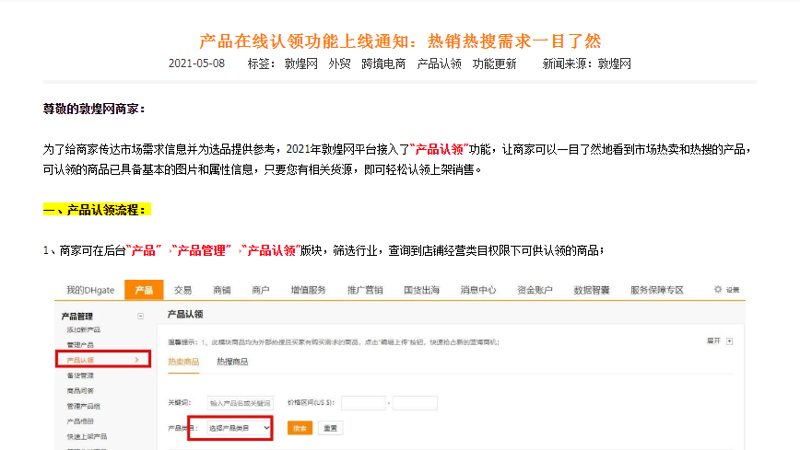Click the gear settings icon in DHgate navigation
Image resolution: width=800 pixels, height=450 pixels.
(x=718, y=289)
